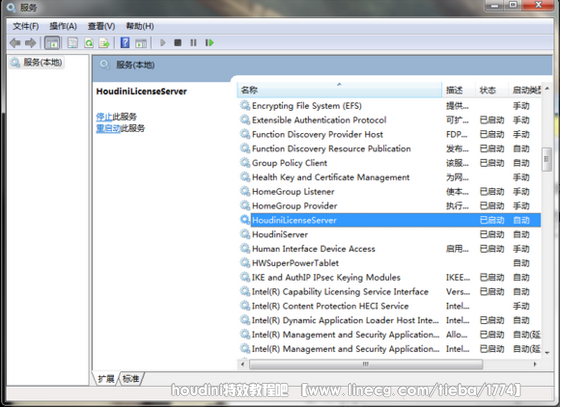Click the Pause Service icon

(193, 43)
